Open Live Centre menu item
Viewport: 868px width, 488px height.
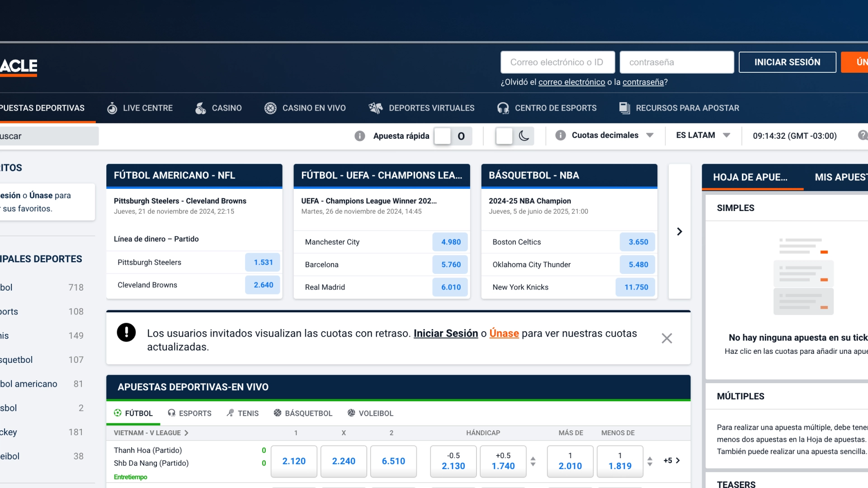point(140,108)
